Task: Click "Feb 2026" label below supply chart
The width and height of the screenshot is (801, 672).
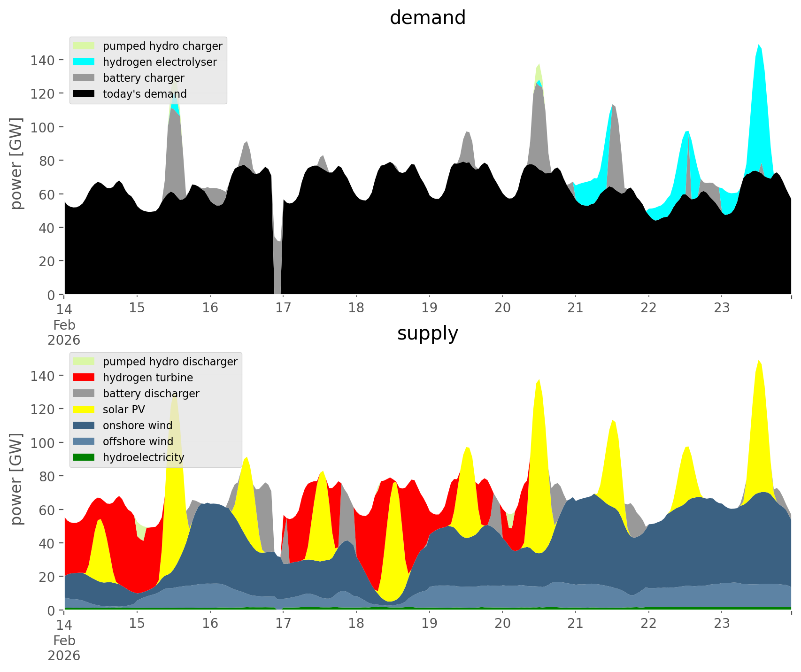Action: pos(64,648)
